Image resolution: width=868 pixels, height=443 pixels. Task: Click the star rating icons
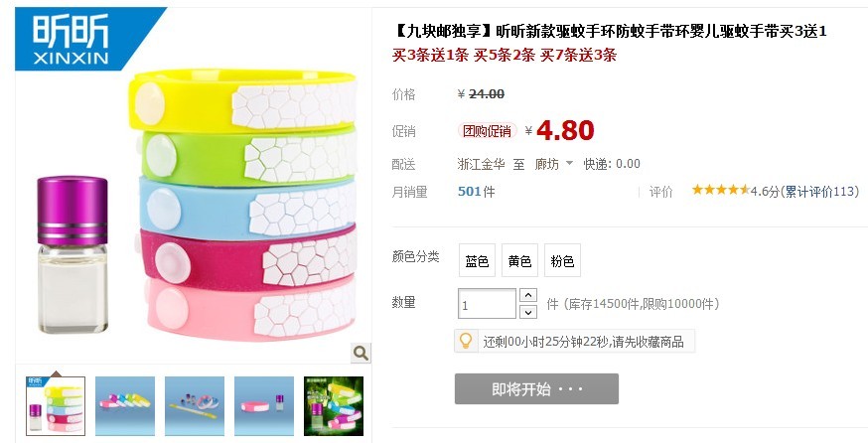click(x=720, y=190)
